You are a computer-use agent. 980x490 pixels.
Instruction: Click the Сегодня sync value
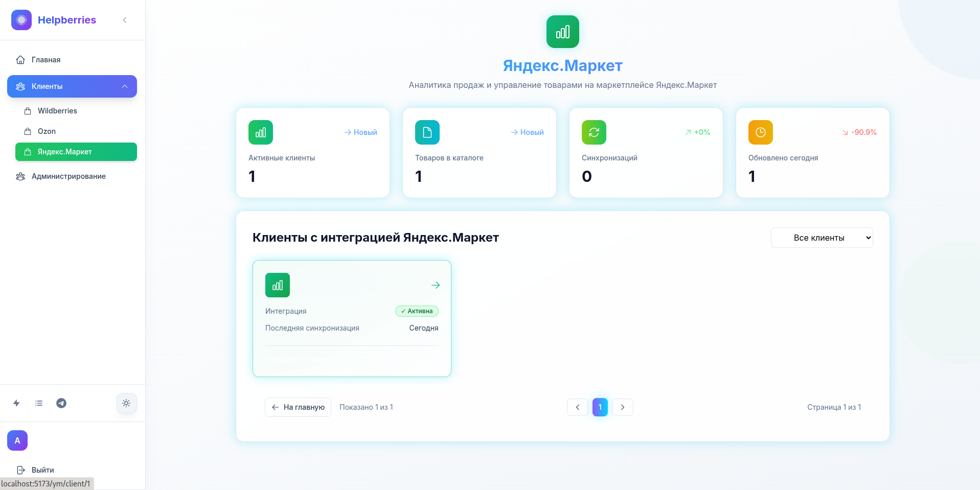(x=424, y=328)
